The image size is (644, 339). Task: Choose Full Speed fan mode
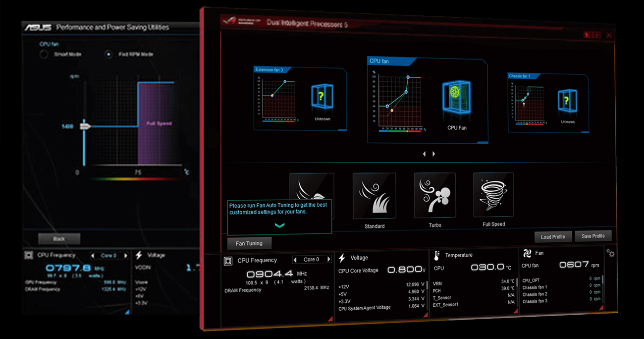(493, 194)
